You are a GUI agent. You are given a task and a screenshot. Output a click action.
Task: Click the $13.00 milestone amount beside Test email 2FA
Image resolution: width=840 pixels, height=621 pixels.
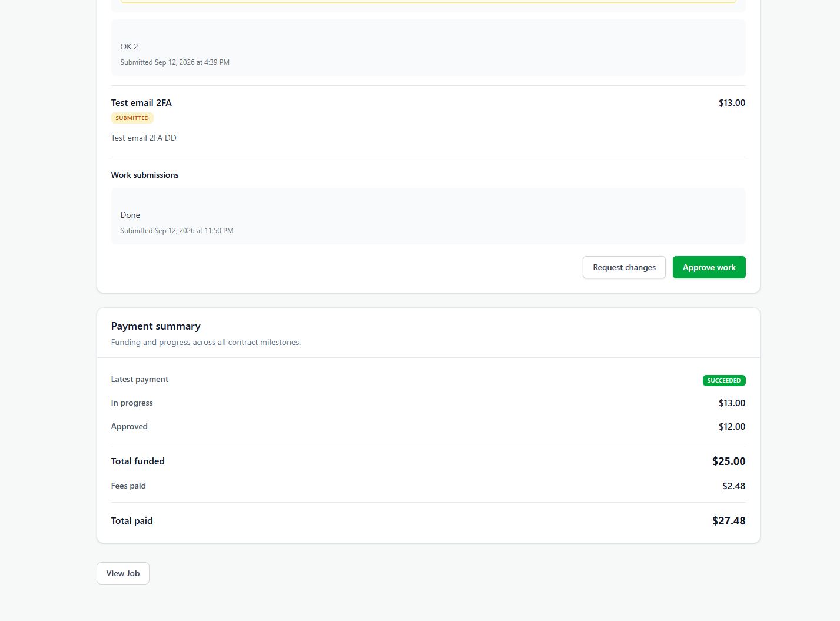coord(732,102)
